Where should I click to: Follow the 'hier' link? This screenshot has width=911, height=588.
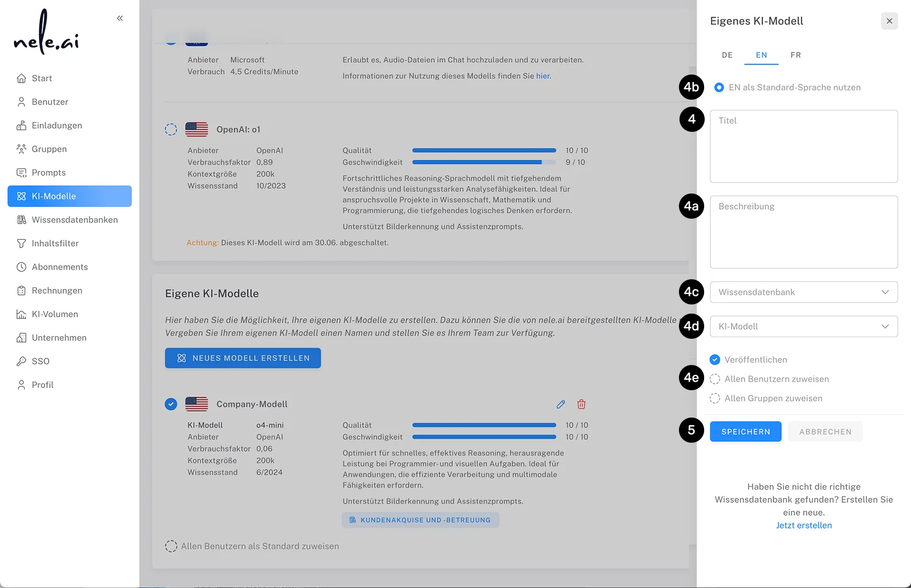click(x=543, y=76)
